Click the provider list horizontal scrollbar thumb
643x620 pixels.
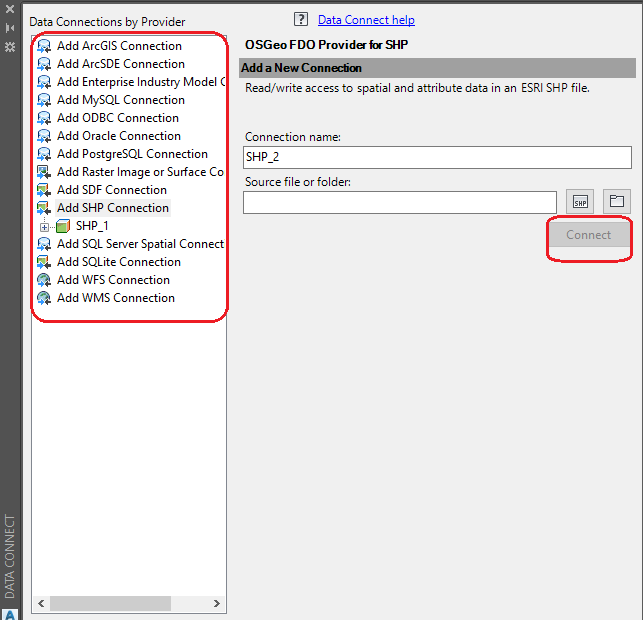pyautogui.click(x=110, y=603)
